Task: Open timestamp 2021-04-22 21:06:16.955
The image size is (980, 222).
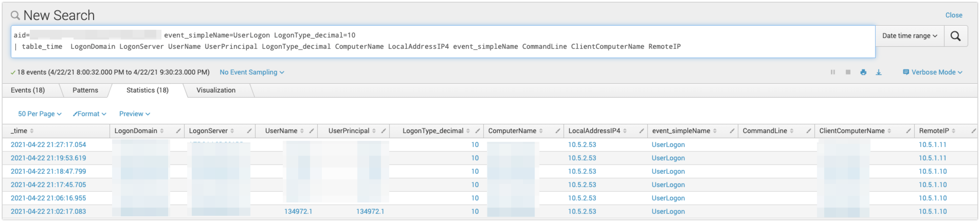Action: pyautogui.click(x=48, y=198)
